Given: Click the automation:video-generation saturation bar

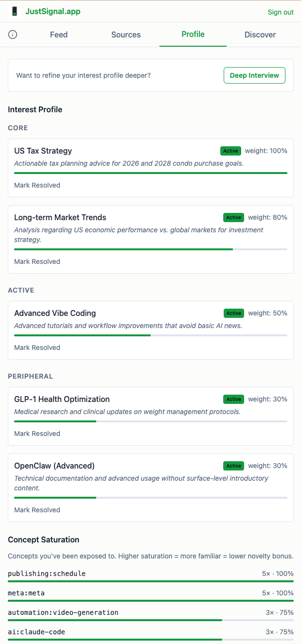Looking at the screenshot, I should (x=151, y=620).
